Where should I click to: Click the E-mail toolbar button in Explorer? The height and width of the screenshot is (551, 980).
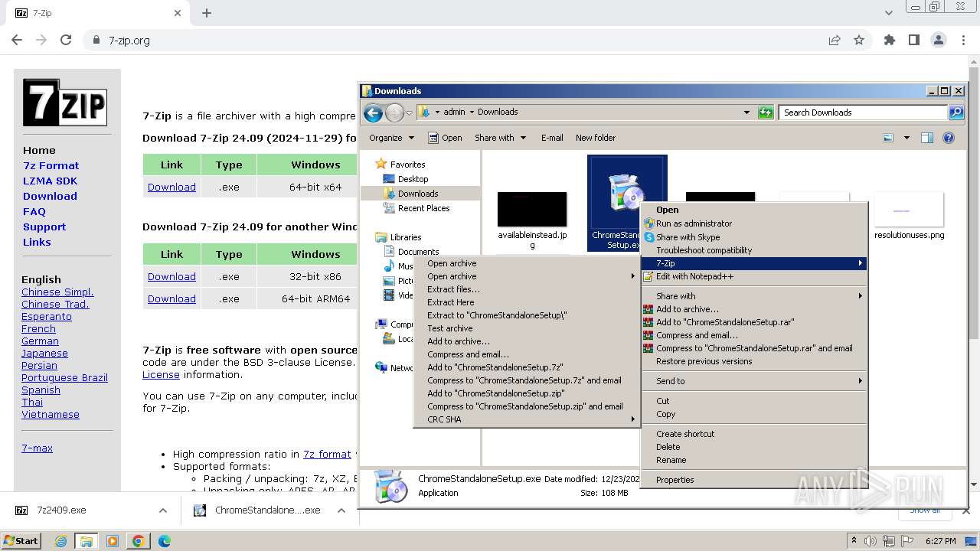pos(552,138)
